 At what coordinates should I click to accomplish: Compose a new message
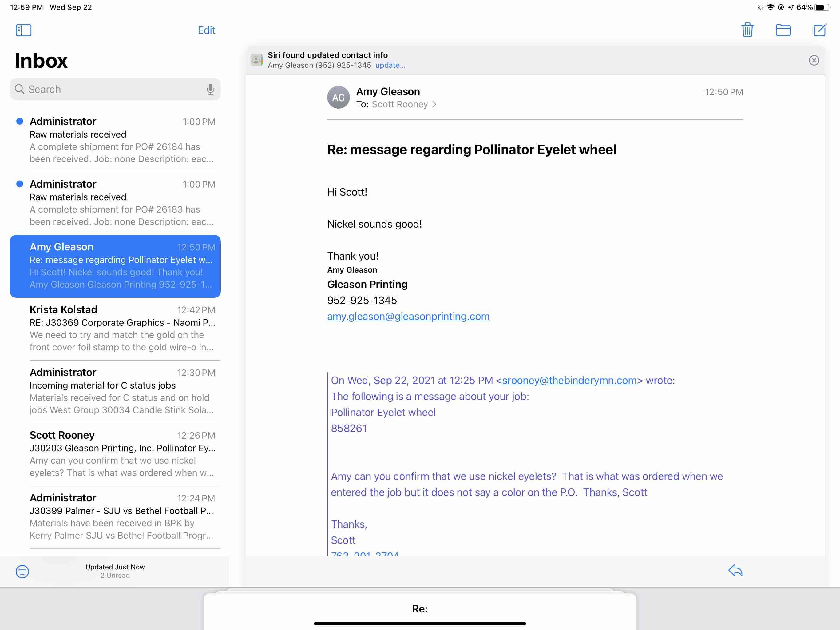click(819, 30)
